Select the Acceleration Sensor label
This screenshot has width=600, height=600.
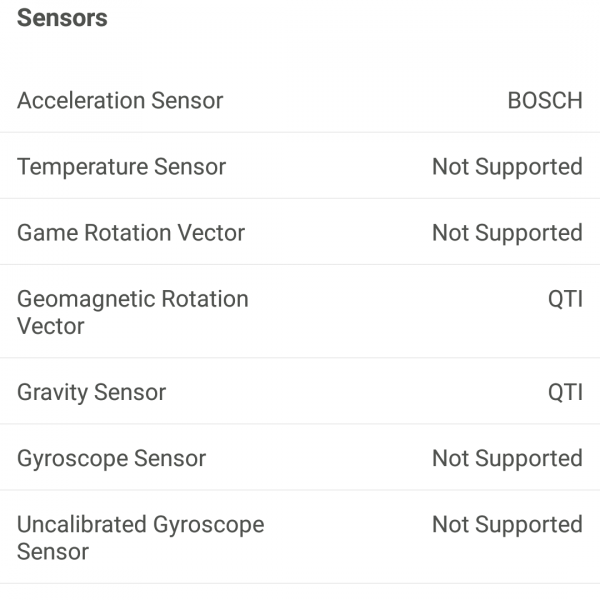click(x=120, y=101)
